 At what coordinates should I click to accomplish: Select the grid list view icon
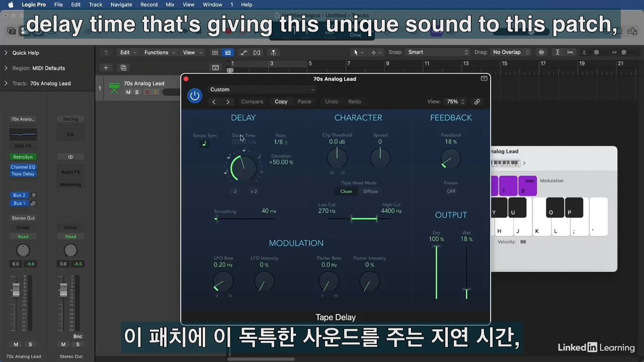point(215,52)
